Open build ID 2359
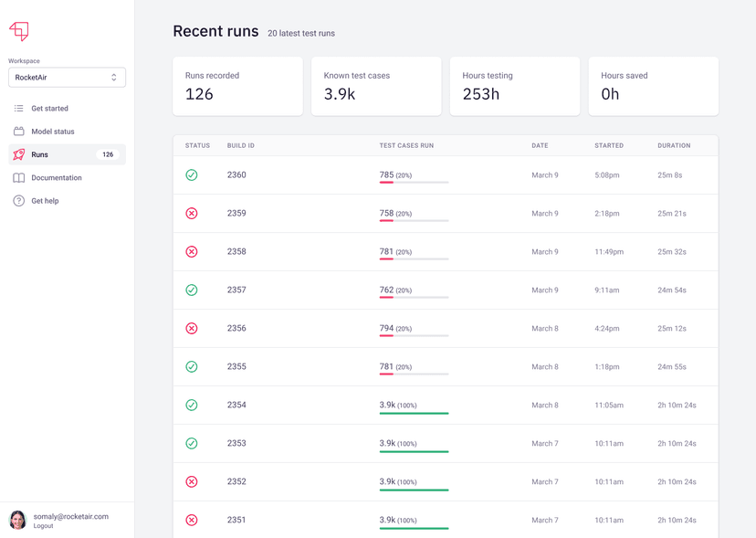756x538 pixels. tap(236, 213)
